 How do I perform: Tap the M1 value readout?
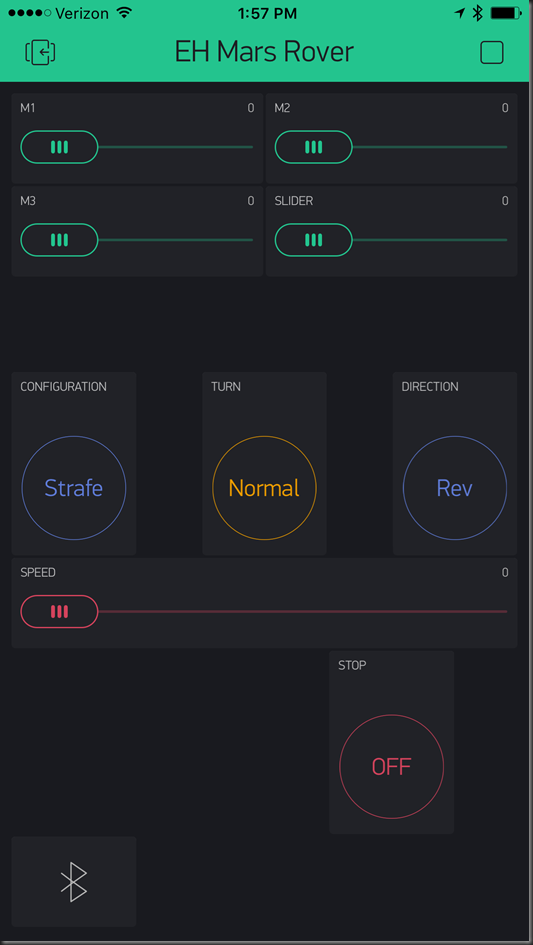pos(251,108)
